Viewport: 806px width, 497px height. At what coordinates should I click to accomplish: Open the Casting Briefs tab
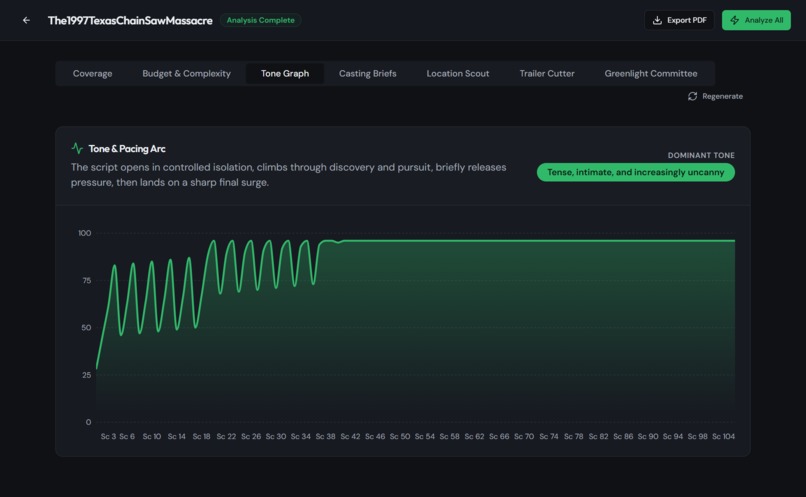368,73
